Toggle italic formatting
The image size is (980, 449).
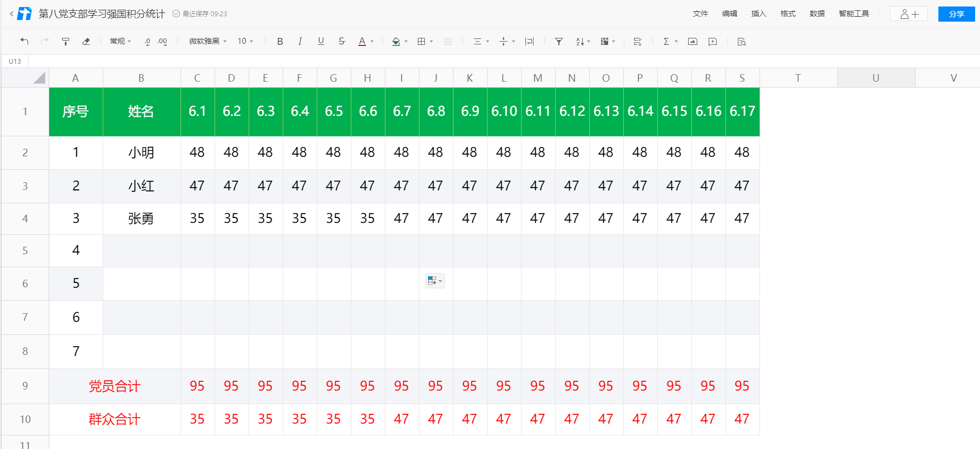pos(300,41)
